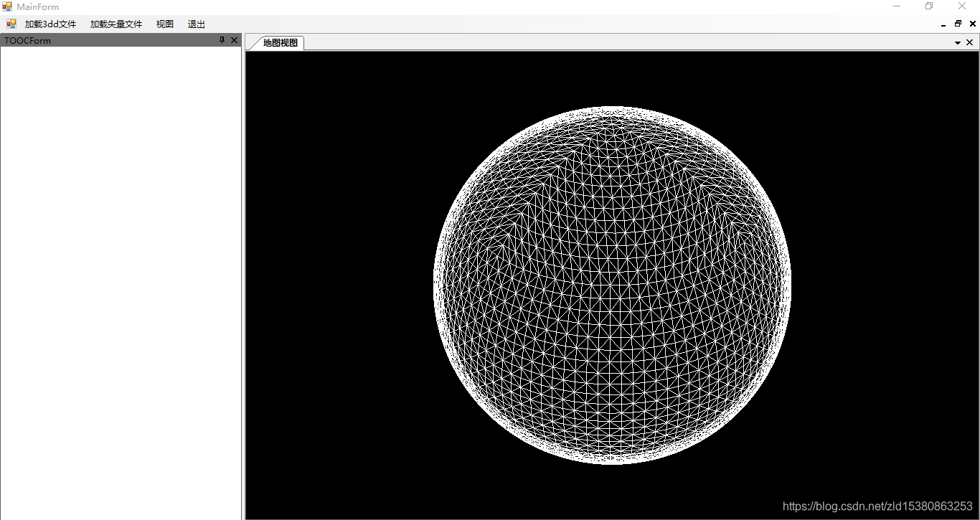Click the MainForm window title text
The image size is (980, 520).
(38, 7)
